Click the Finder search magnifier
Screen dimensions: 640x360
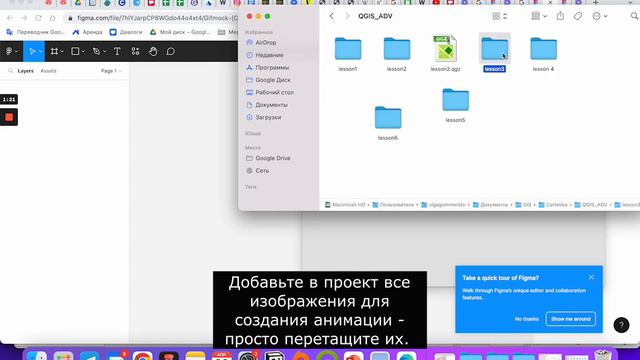click(x=634, y=16)
